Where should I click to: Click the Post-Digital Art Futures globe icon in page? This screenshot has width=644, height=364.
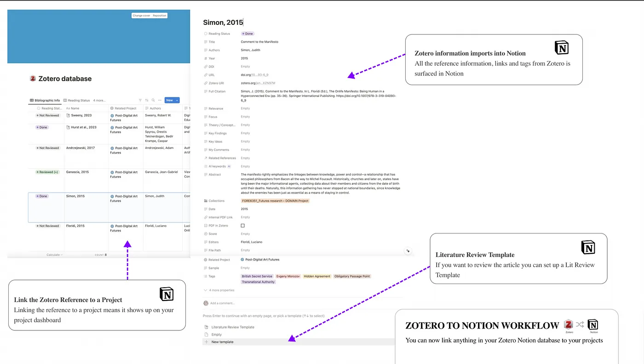tap(242, 260)
